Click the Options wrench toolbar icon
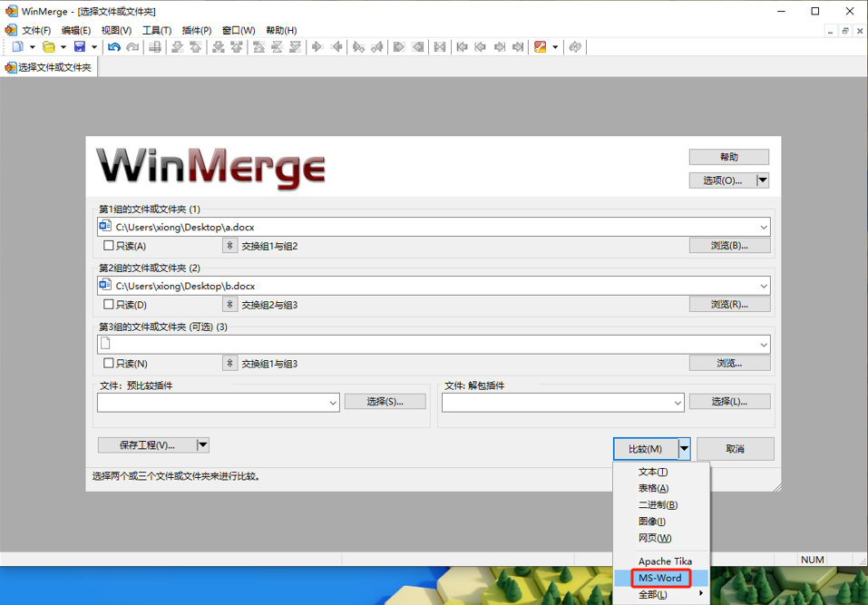 click(541, 47)
